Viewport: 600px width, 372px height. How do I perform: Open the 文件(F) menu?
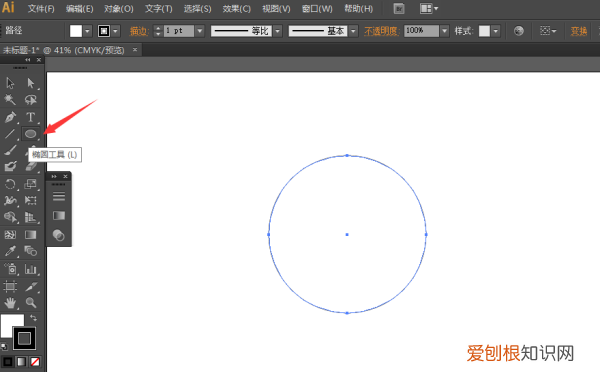click(41, 8)
